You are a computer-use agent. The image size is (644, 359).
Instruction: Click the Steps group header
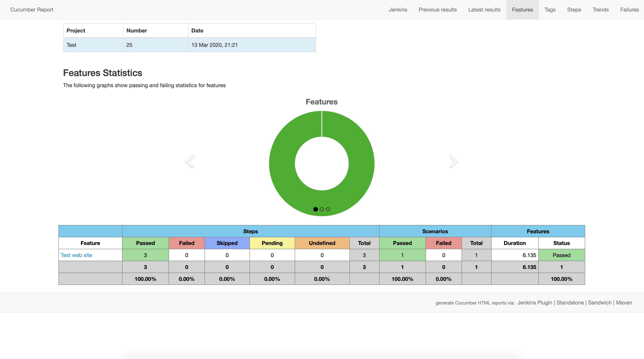(250, 231)
